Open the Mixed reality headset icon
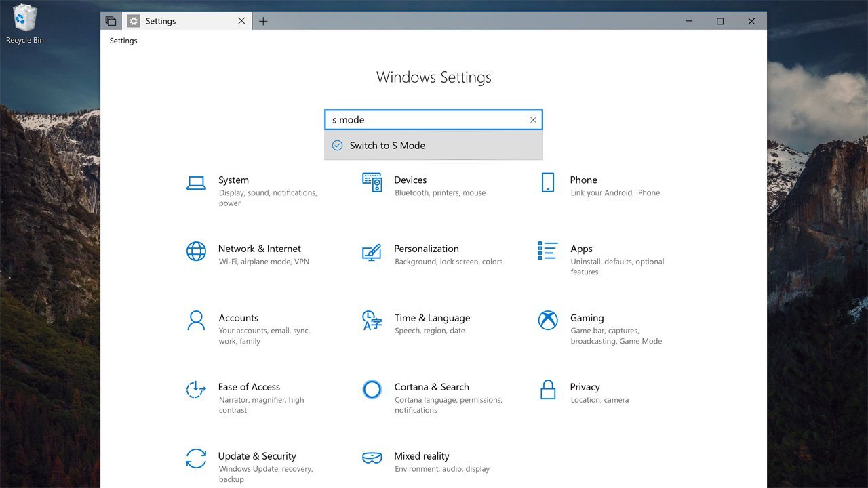The image size is (868, 488). tap(372, 458)
